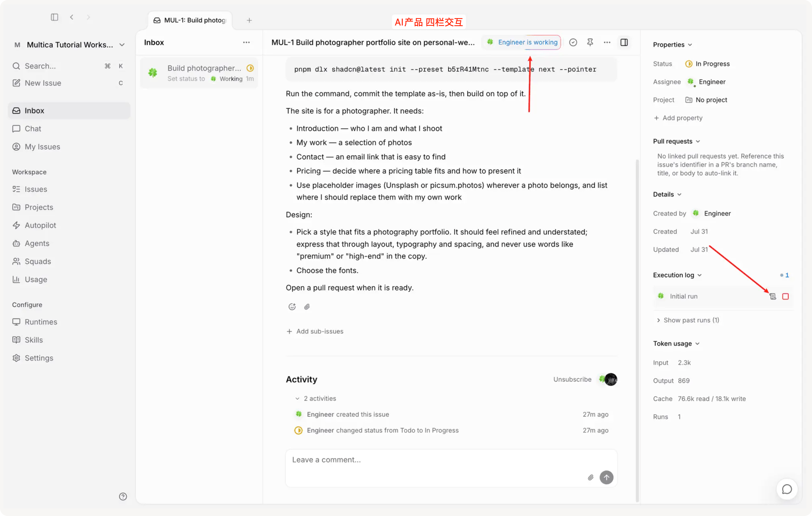Image resolution: width=812 pixels, height=516 pixels.
Task: Click the Initial run entry label
Action: click(x=683, y=296)
